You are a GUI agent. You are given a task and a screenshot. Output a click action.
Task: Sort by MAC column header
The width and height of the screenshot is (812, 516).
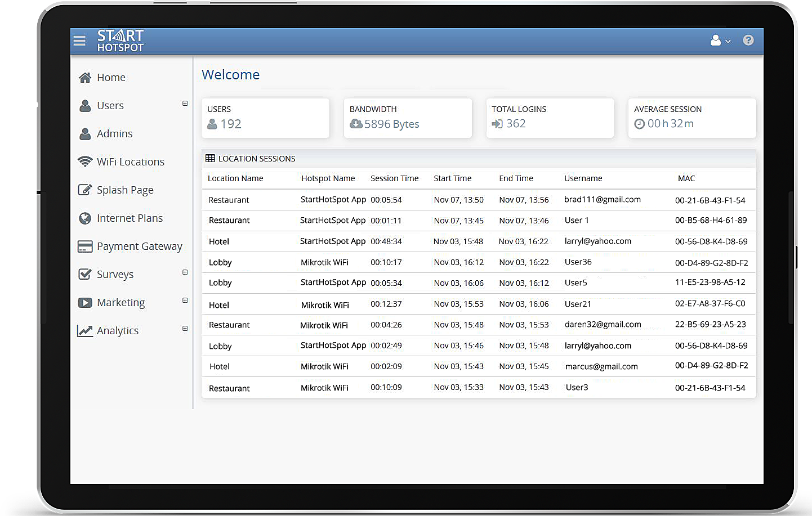pos(686,178)
